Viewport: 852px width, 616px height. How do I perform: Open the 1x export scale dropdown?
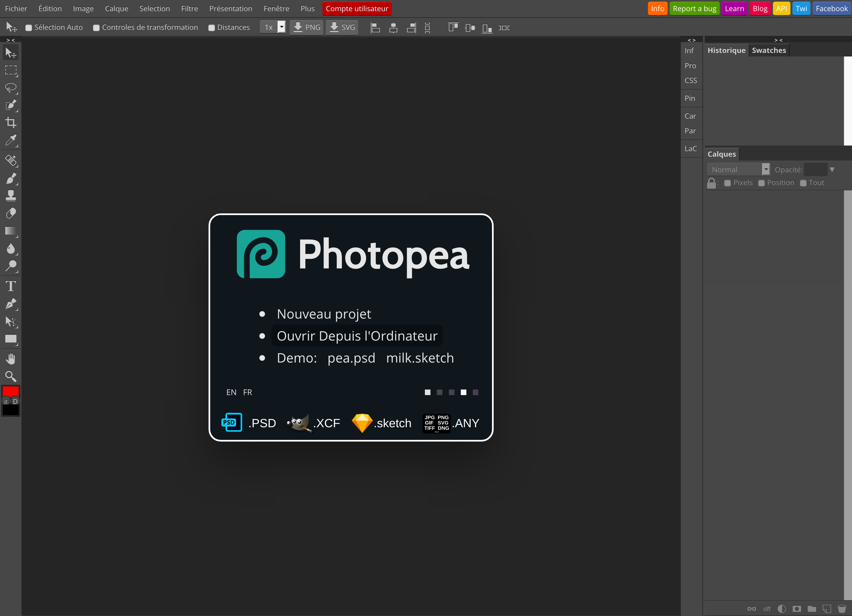click(x=273, y=27)
